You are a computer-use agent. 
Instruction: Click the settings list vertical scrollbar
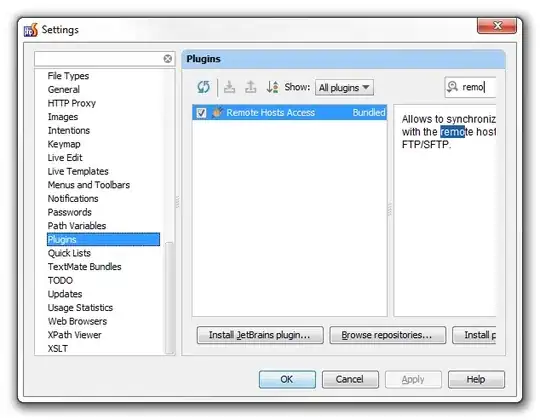pyautogui.click(x=169, y=298)
